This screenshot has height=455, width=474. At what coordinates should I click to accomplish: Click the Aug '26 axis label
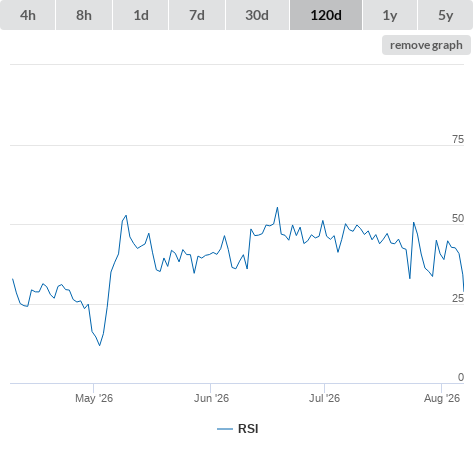(442, 398)
